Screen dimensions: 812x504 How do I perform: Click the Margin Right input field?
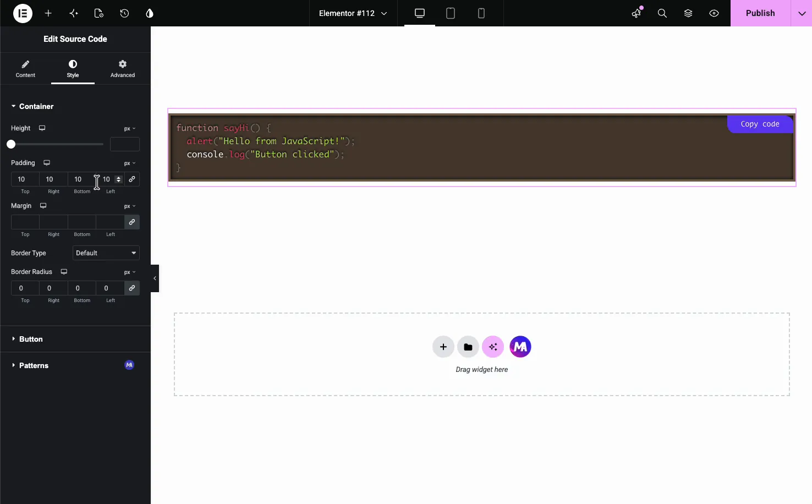(x=53, y=222)
